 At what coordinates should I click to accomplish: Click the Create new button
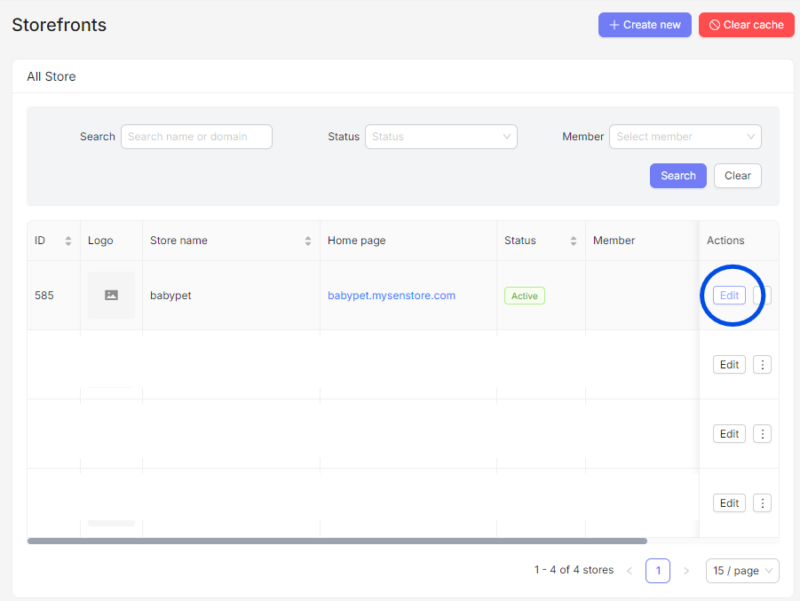tap(645, 25)
